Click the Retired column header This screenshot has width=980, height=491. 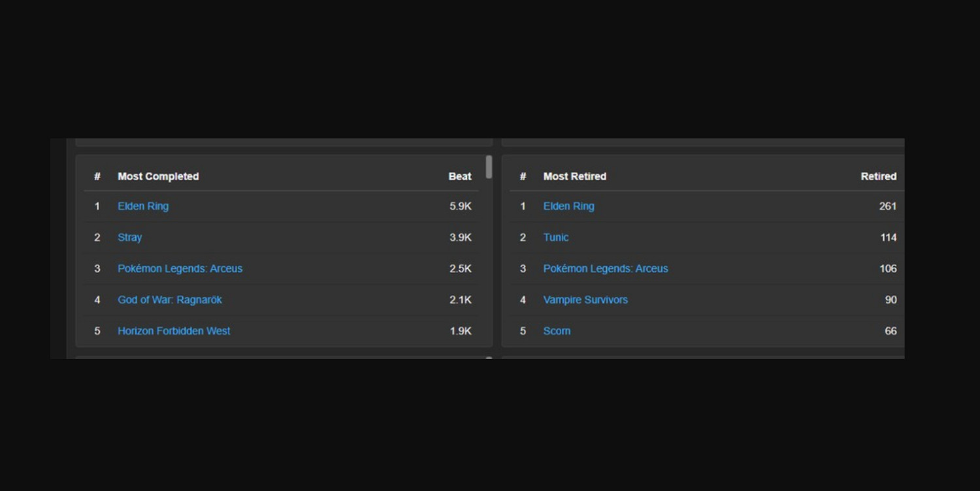[x=878, y=177]
